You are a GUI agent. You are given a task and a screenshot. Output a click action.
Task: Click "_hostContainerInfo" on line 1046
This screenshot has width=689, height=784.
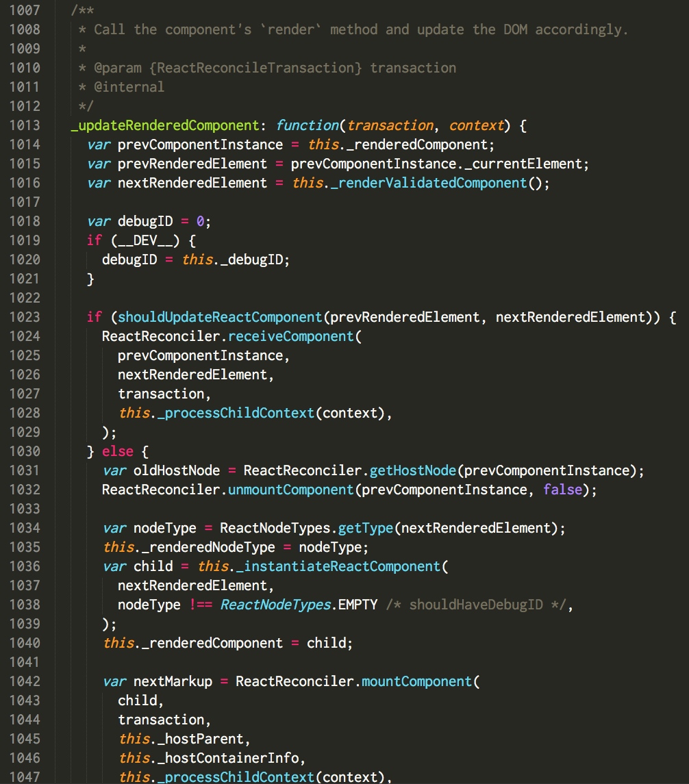(x=228, y=758)
